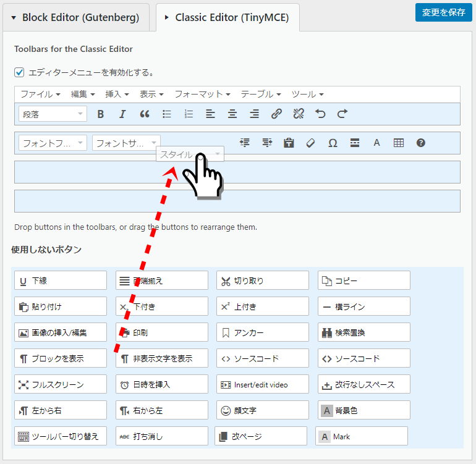Open the テーブル menu
The height and width of the screenshot is (464, 476).
click(261, 94)
